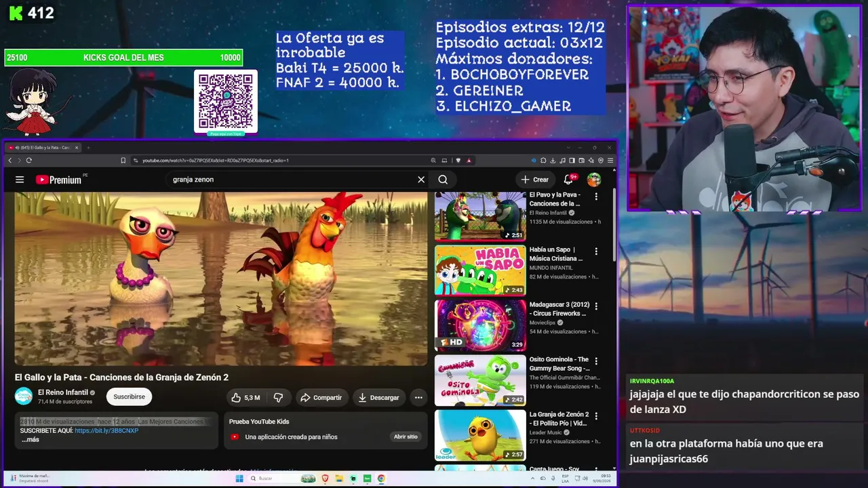Open Brave browser from the taskbar

[325, 479]
